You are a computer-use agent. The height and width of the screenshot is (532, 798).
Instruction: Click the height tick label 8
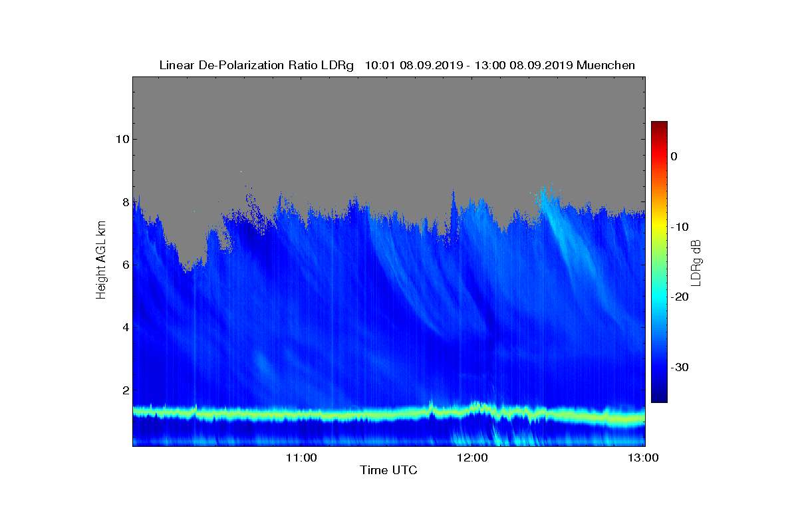point(124,202)
